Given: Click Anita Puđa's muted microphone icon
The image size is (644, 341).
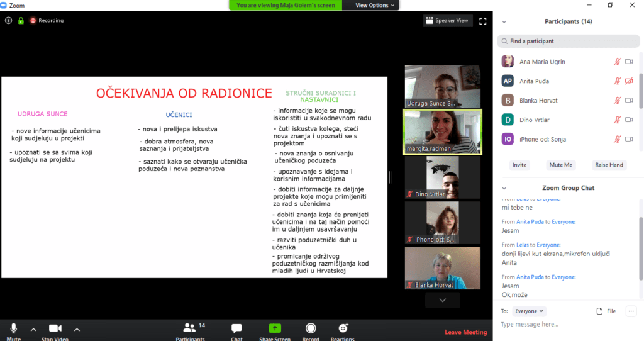Looking at the screenshot, I should (618, 81).
